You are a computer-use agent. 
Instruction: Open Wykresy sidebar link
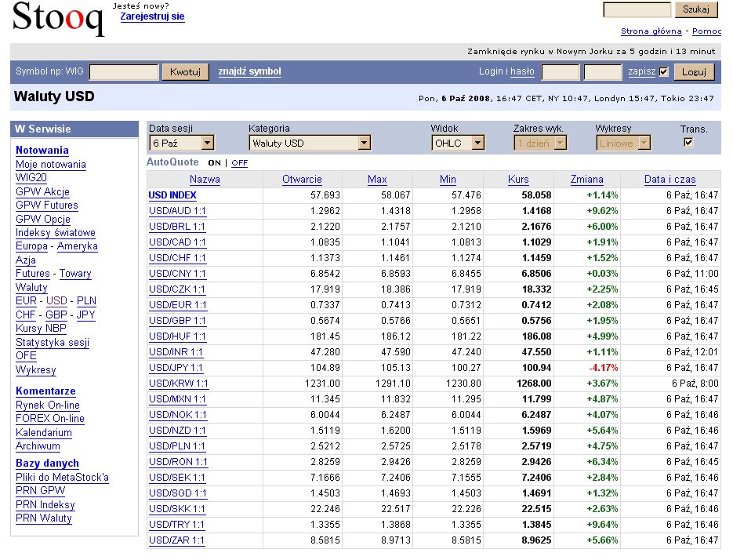coord(36,370)
